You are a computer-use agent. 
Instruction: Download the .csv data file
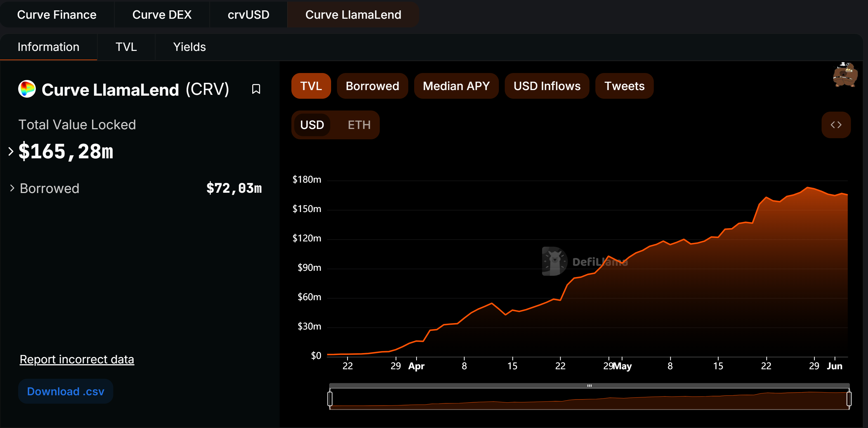(x=65, y=391)
